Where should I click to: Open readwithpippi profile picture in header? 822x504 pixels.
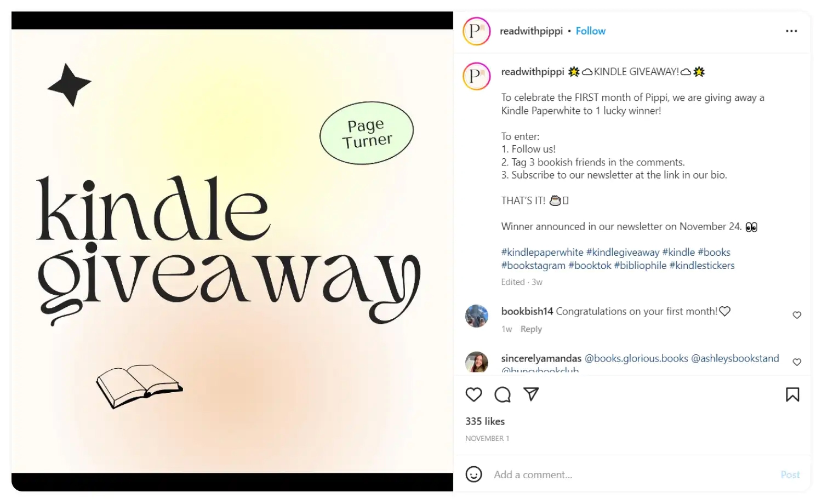click(476, 31)
